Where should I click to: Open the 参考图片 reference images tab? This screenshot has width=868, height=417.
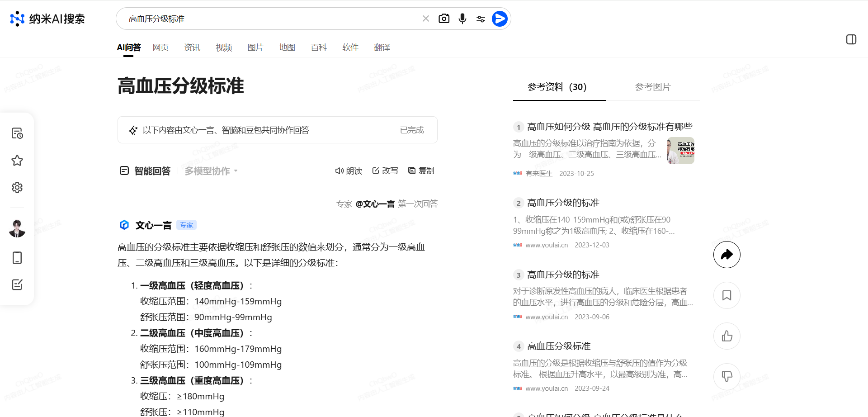(x=653, y=87)
